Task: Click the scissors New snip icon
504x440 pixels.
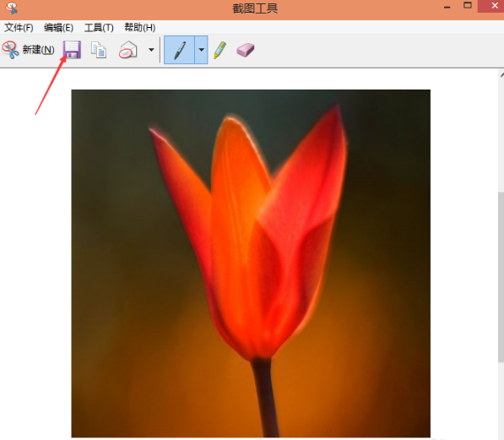Action: (10, 50)
